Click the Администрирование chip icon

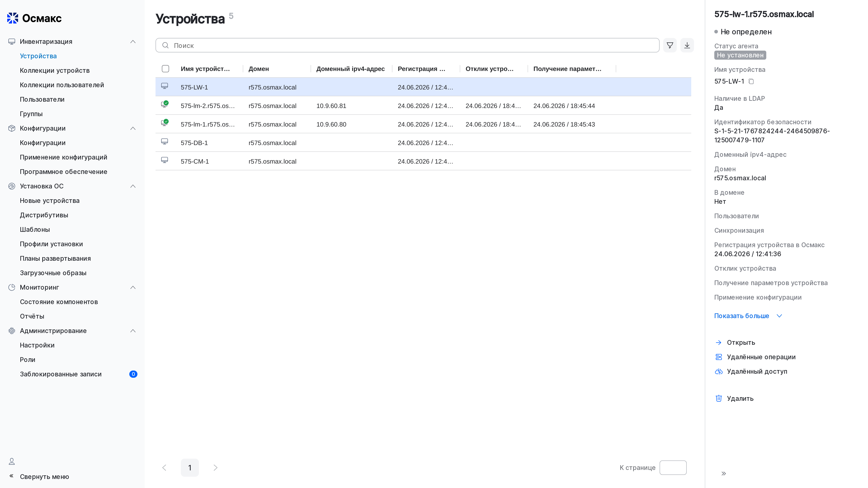12,331
